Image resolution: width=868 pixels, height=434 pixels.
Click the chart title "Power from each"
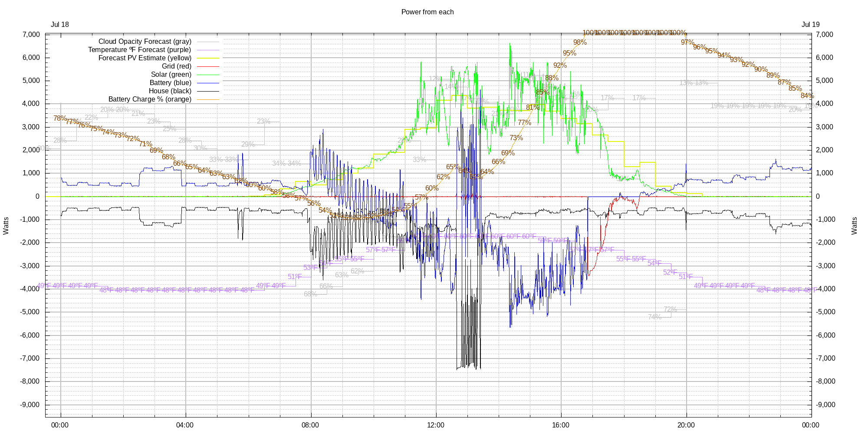click(x=427, y=12)
